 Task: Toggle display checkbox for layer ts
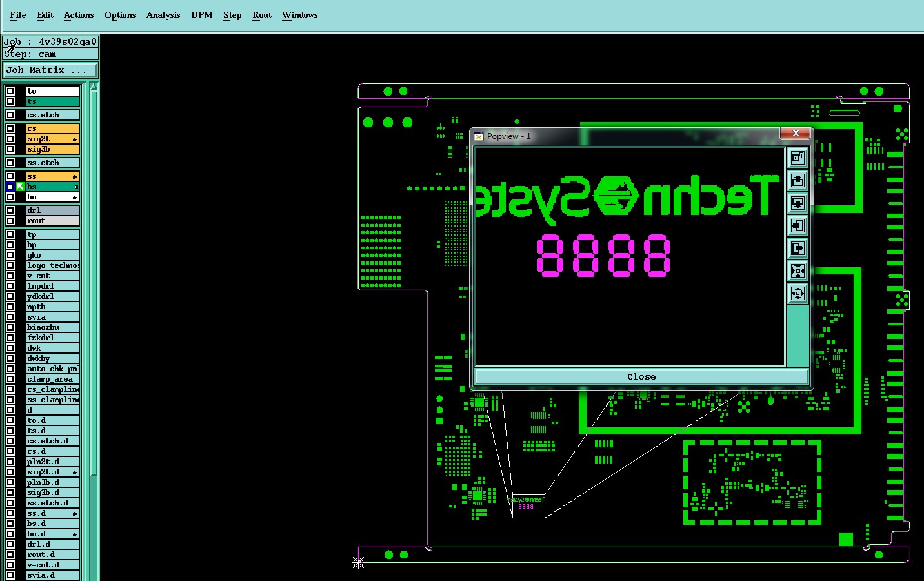pyautogui.click(x=10, y=101)
